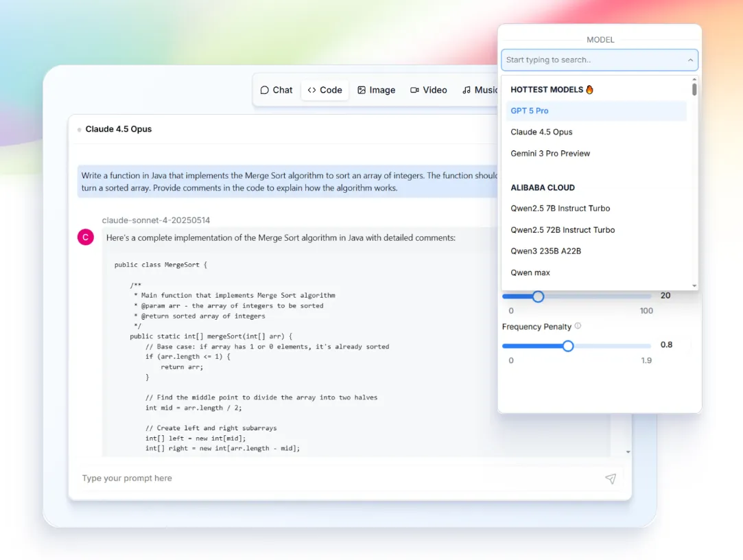743x560 pixels.
Task: Choose Claude 4.5 Opus in model dropdown
Action: (596, 132)
